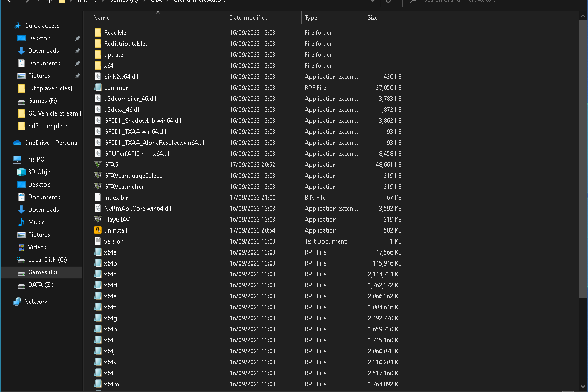
Task: Select file GFSDK_TXAA.win64.dll
Action: click(x=135, y=132)
